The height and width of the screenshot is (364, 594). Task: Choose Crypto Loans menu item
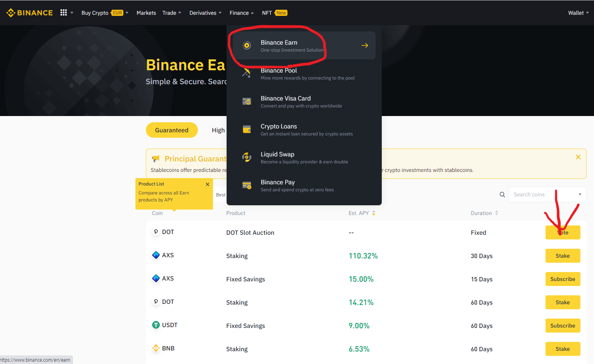pos(304,129)
